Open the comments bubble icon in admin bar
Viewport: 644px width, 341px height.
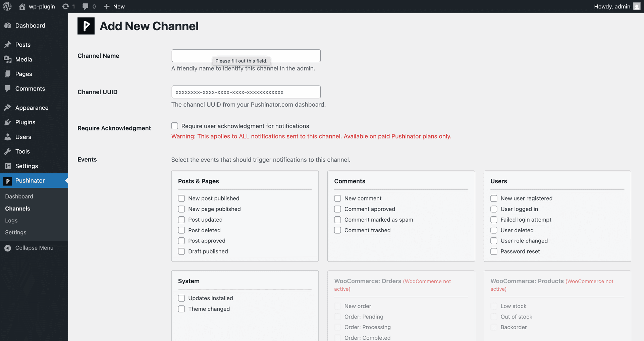click(x=85, y=6)
